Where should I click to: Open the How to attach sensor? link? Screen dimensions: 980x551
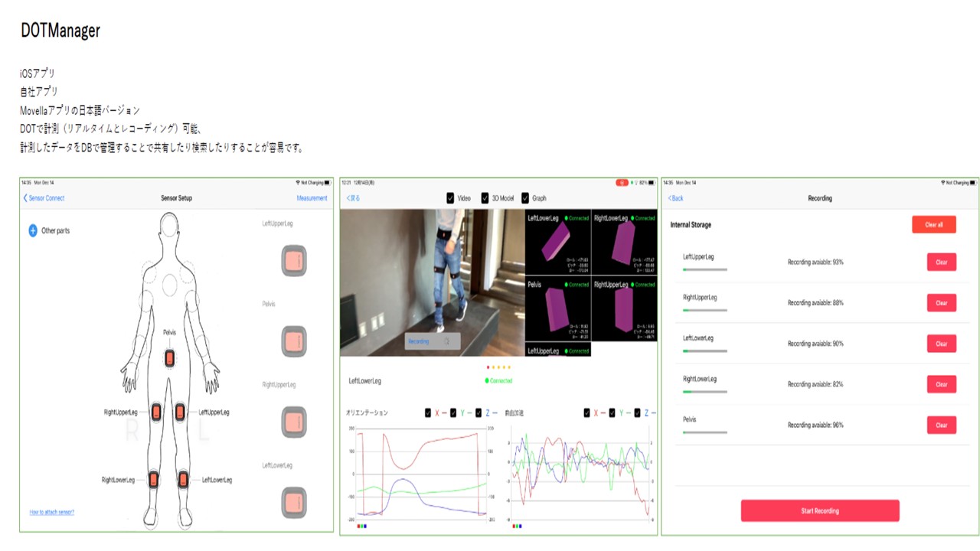point(52,512)
